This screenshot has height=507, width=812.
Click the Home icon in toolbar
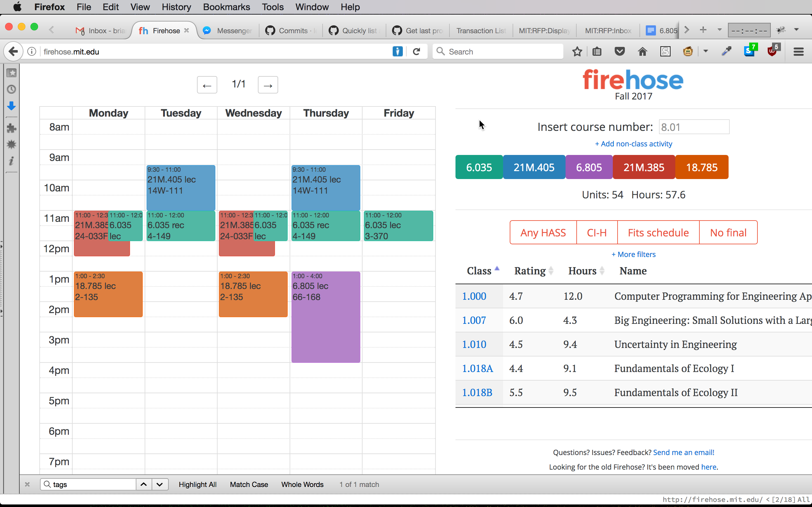[642, 52]
